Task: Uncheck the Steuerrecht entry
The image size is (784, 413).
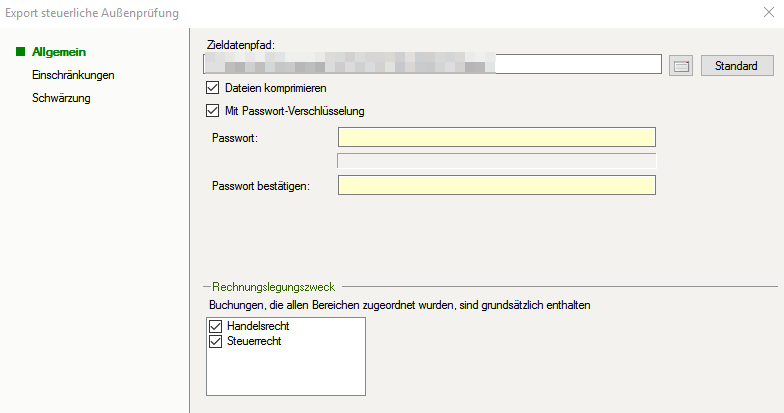Action: (215, 341)
